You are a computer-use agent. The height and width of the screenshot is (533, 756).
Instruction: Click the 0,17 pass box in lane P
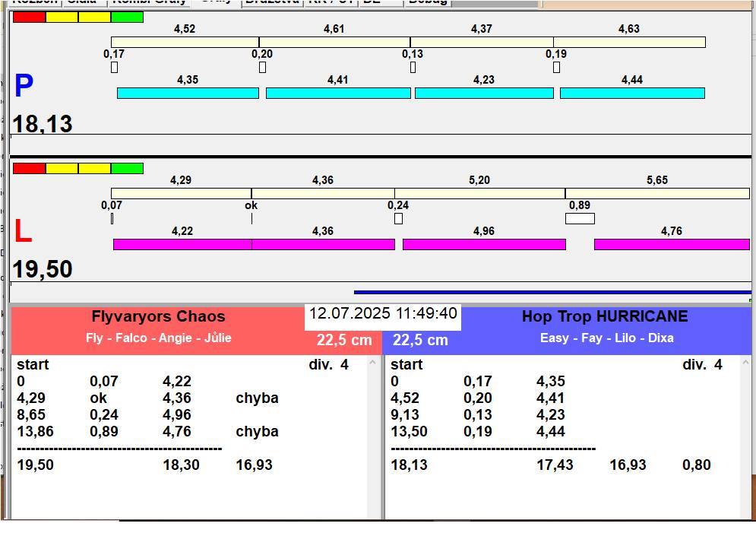pyautogui.click(x=114, y=67)
